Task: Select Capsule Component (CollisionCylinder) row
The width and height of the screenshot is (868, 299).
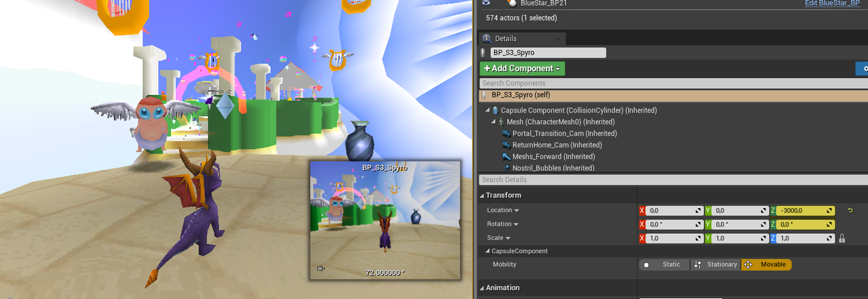Action: [578, 111]
